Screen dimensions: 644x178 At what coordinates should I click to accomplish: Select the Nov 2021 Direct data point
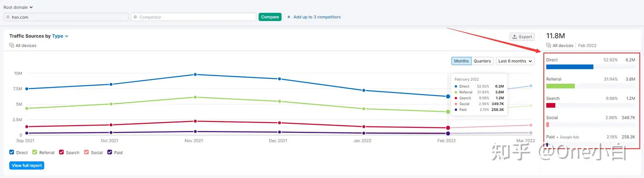[195, 74]
